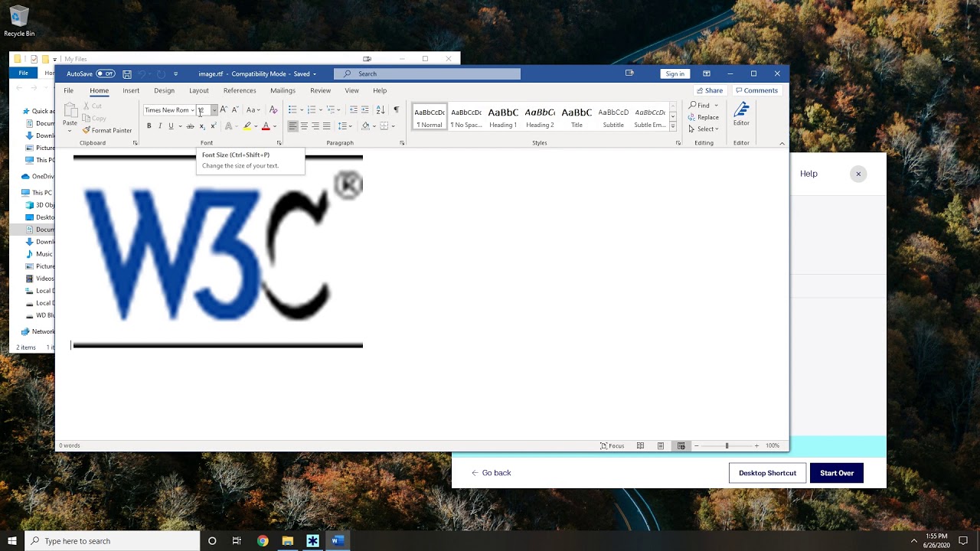
Task: Open Task View on the taskbar
Action: [237, 541]
